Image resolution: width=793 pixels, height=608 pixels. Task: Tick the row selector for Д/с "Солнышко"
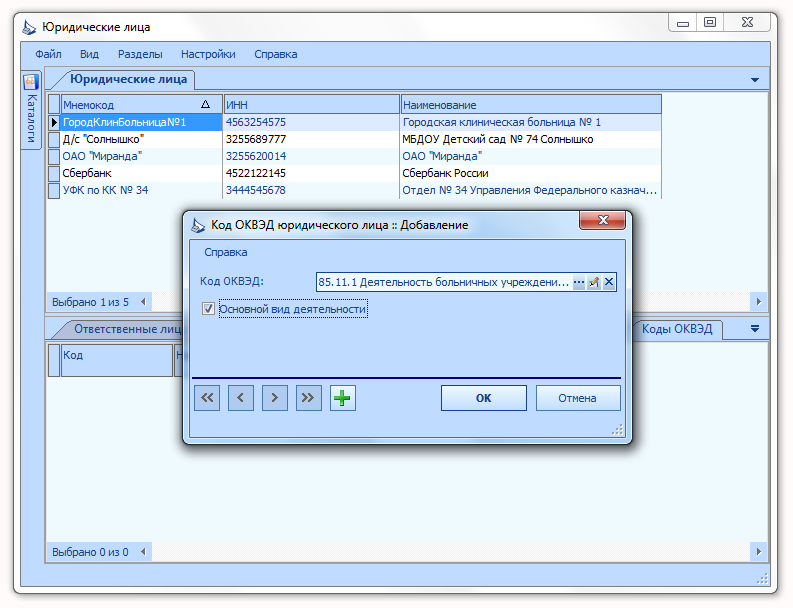pos(54,139)
